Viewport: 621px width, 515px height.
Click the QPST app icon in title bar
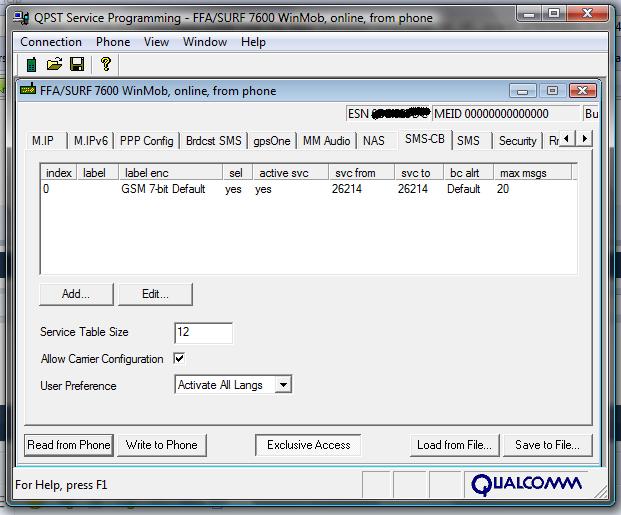[x=21, y=18]
